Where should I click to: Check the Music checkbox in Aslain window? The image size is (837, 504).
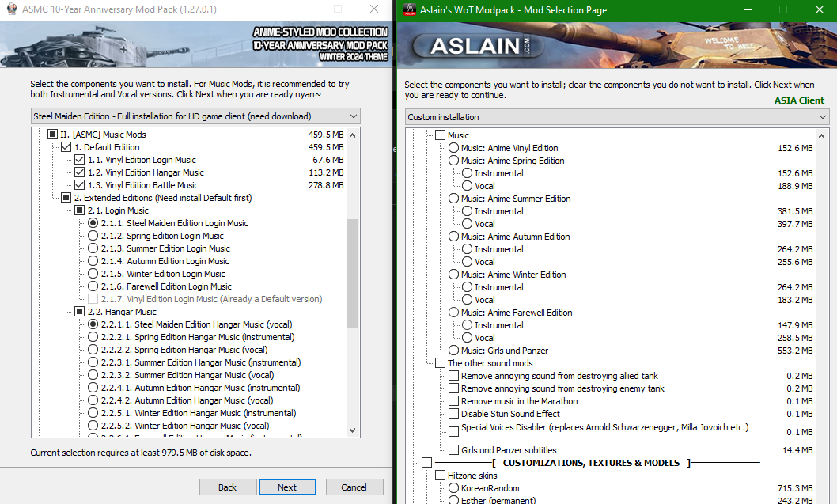pos(441,135)
